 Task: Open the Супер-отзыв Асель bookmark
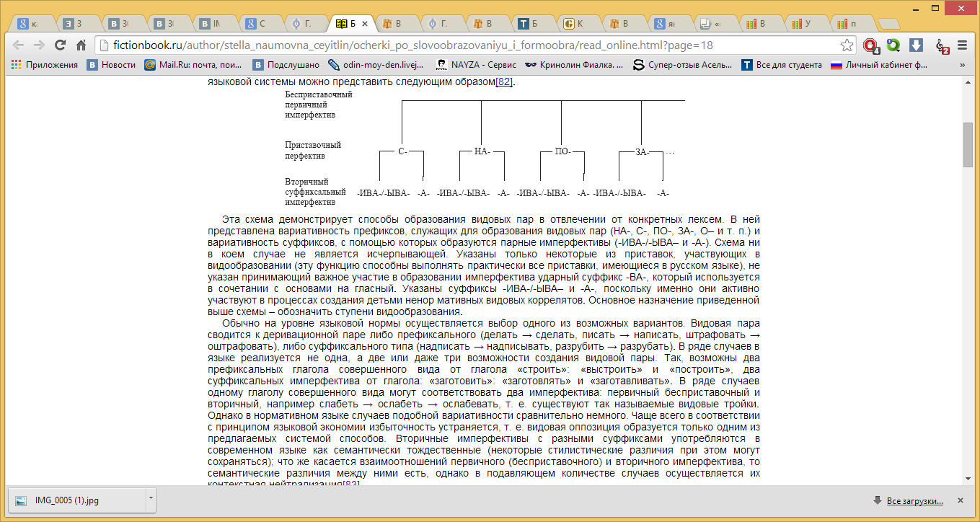(x=683, y=65)
